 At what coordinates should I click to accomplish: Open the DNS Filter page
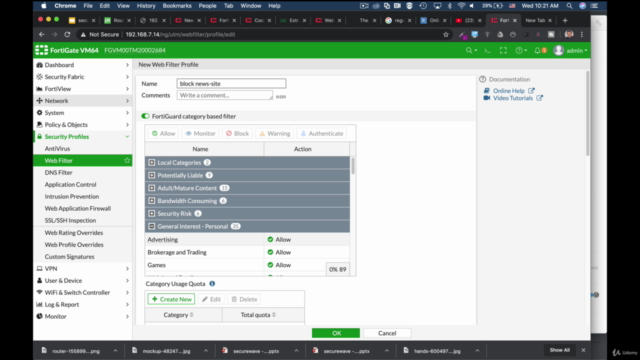58,173
